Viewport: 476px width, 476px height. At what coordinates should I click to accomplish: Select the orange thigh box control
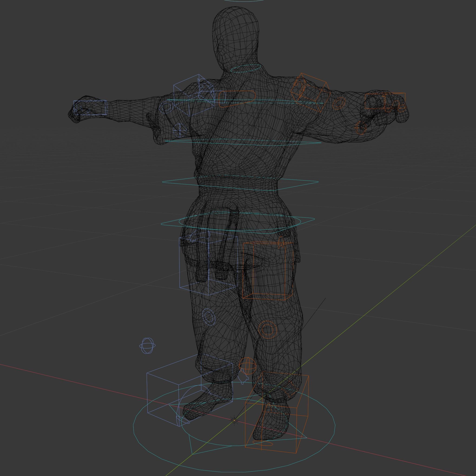point(268,271)
